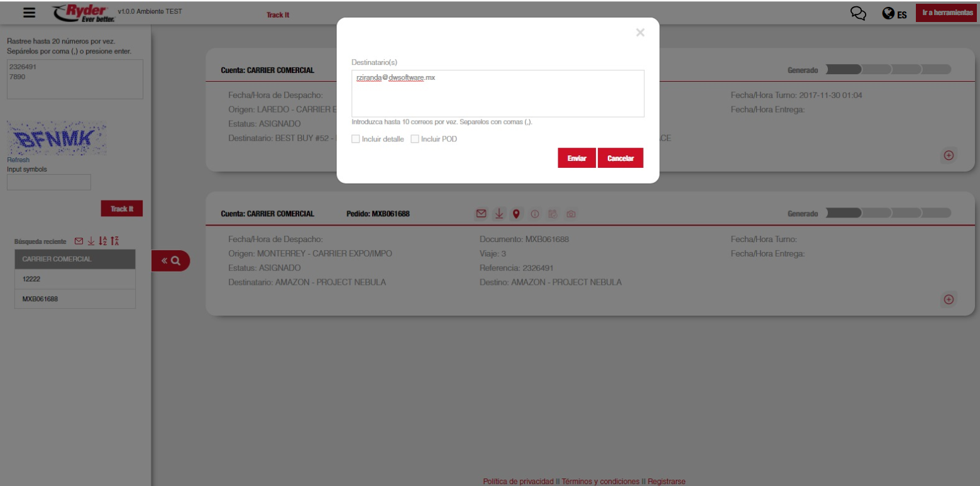
Task: Collapse the search side panel
Action: (x=170, y=260)
